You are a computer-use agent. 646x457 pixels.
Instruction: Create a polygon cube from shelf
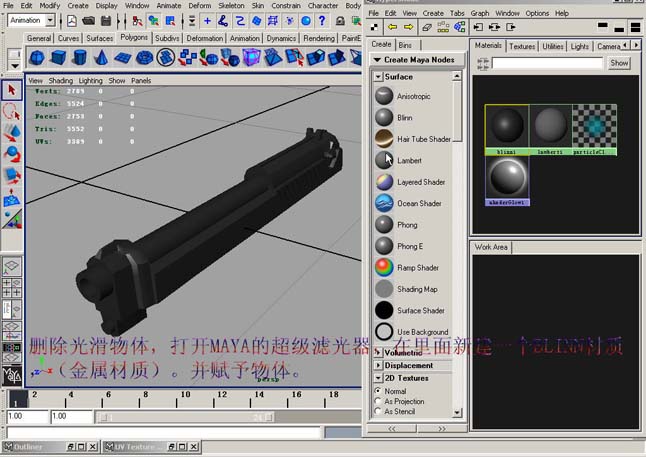pyautogui.click(x=58, y=57)
